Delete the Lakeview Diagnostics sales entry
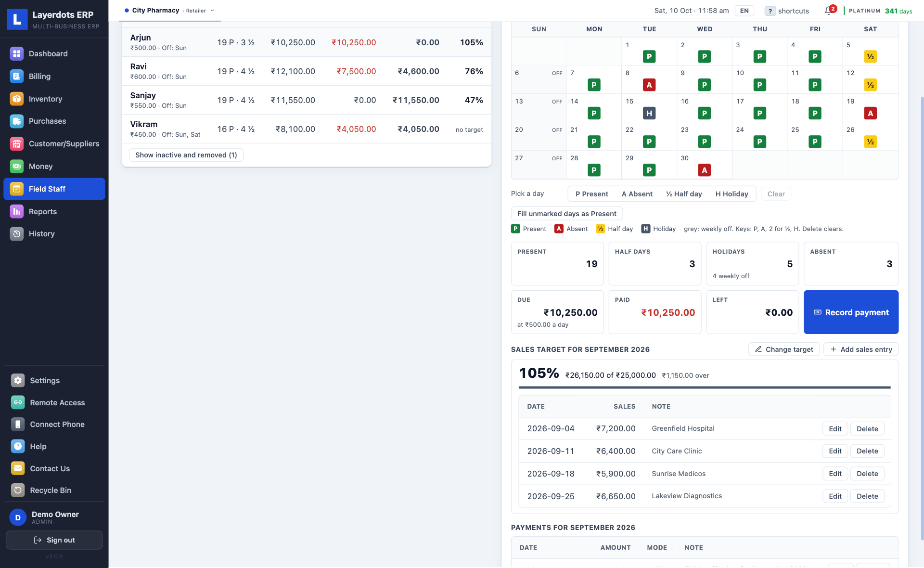Image resolution: width=924 pixels, height=568 pixels. (867, 496)
